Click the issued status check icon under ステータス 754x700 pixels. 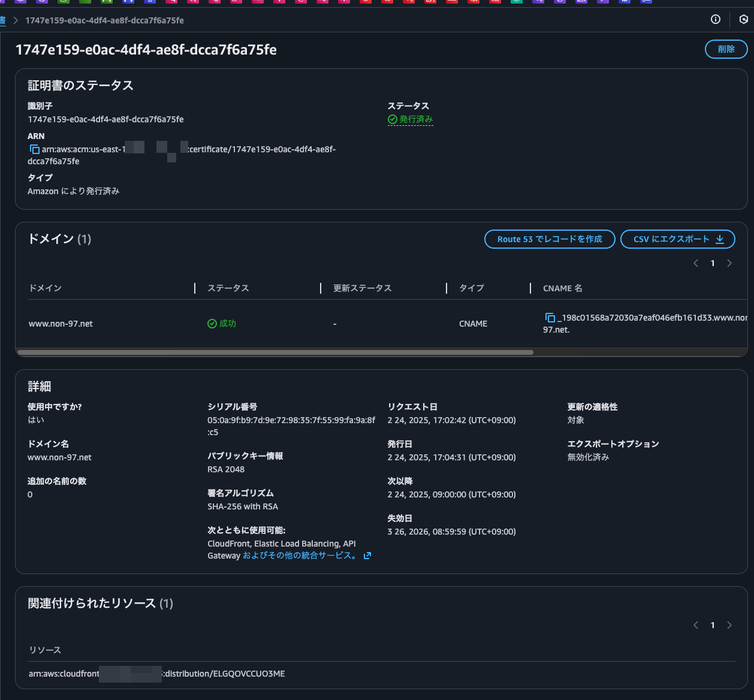click(393, 119)
